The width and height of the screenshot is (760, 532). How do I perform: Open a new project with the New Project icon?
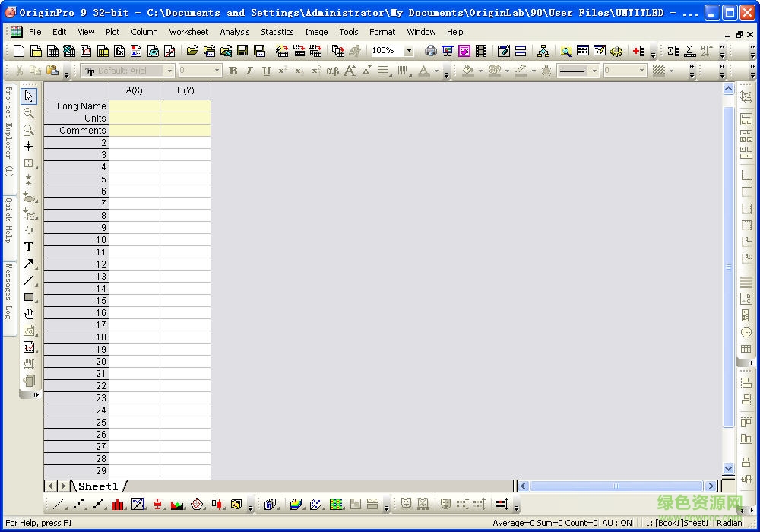[17, 49]
